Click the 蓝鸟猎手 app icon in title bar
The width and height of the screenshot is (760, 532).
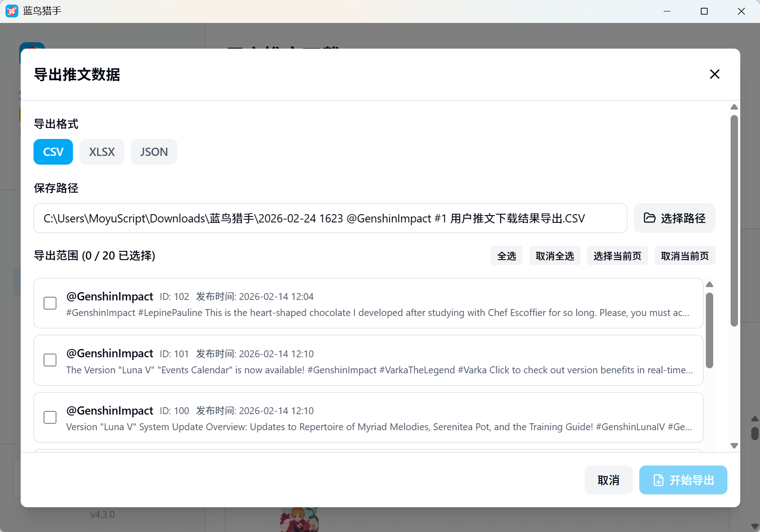pyautogui.click(x=12, y=11)
